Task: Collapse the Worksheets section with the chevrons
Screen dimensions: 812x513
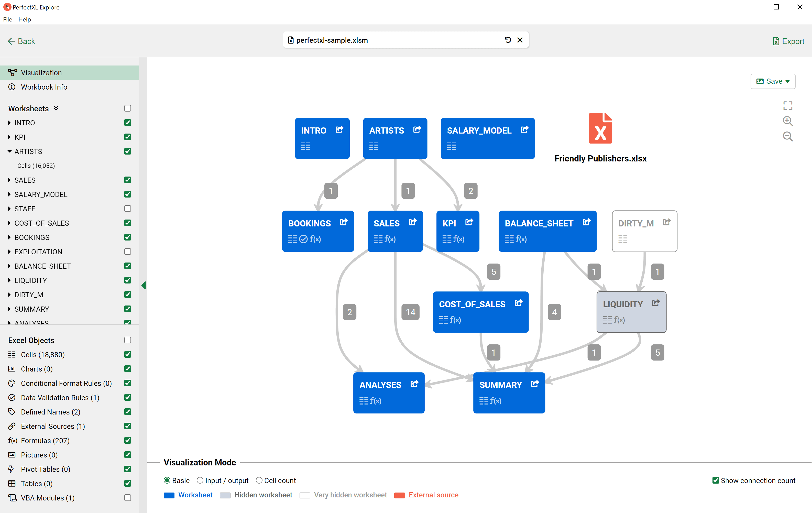Action: coord(56,108)
